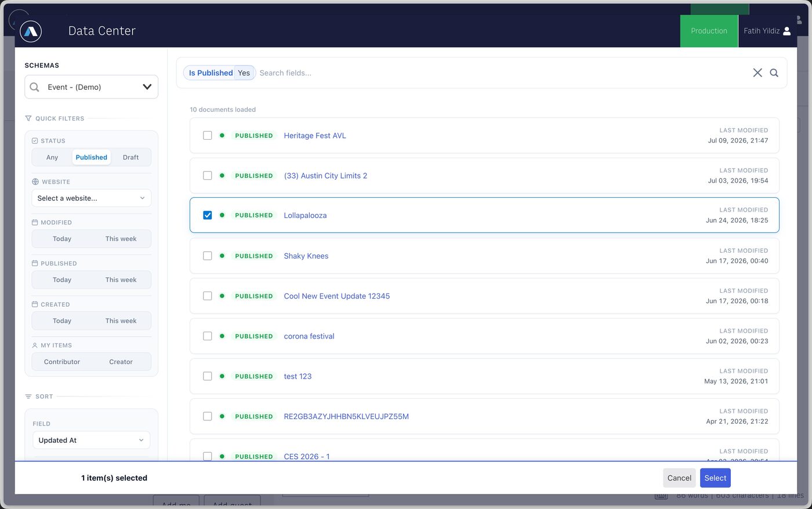Click the Website globe icon
The height and width of the screenshot is (509, 812).
pyautogui.click(x=35, y=181)
